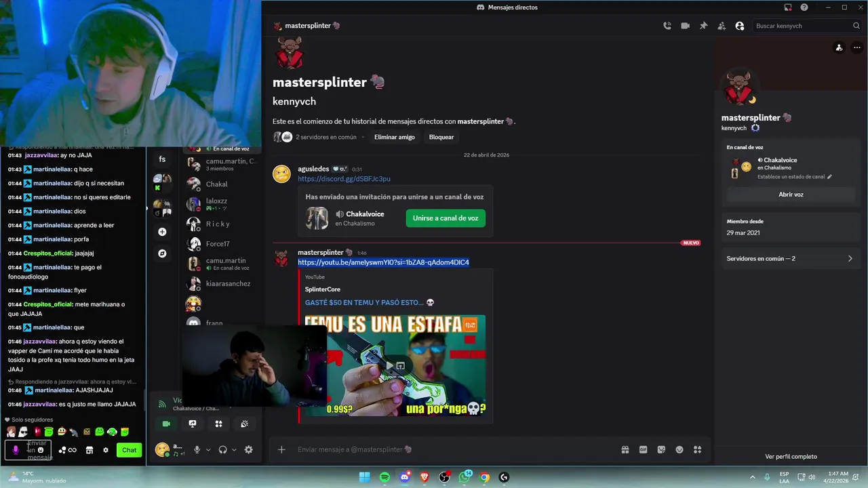Open the headphones output options arrow
Screen dimensions: 868x488
(x=234, y=449)
